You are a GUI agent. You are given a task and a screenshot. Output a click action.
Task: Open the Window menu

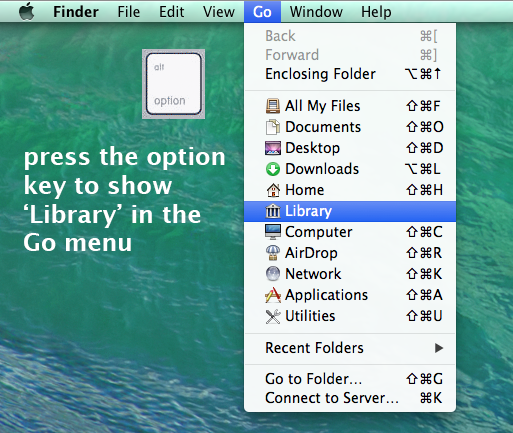point(316,12)
